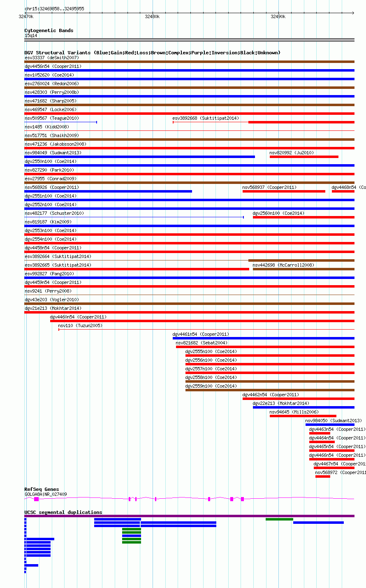The height and width of the screenshot is (588, 366).
Task: Click dgv4462n54 (Cooper2011) label
Action: (271, 395)
